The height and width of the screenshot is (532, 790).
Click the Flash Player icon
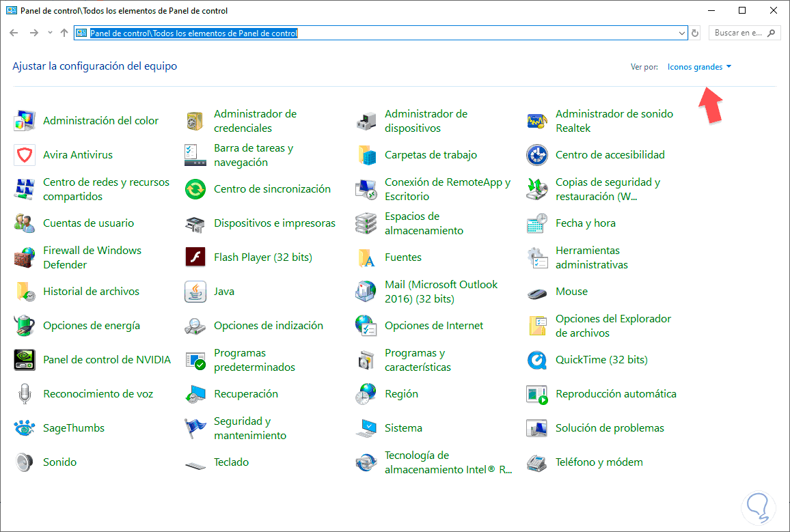tap(195, 257)
